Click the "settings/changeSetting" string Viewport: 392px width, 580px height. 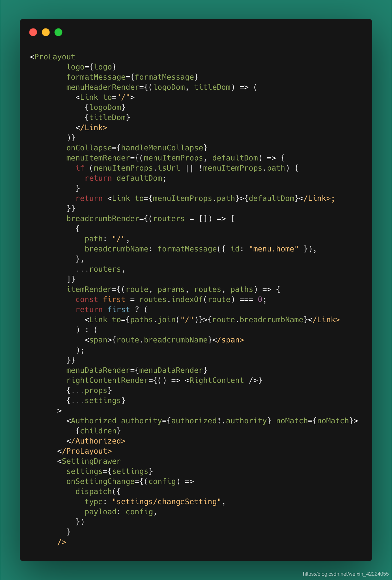click(167, 502)
